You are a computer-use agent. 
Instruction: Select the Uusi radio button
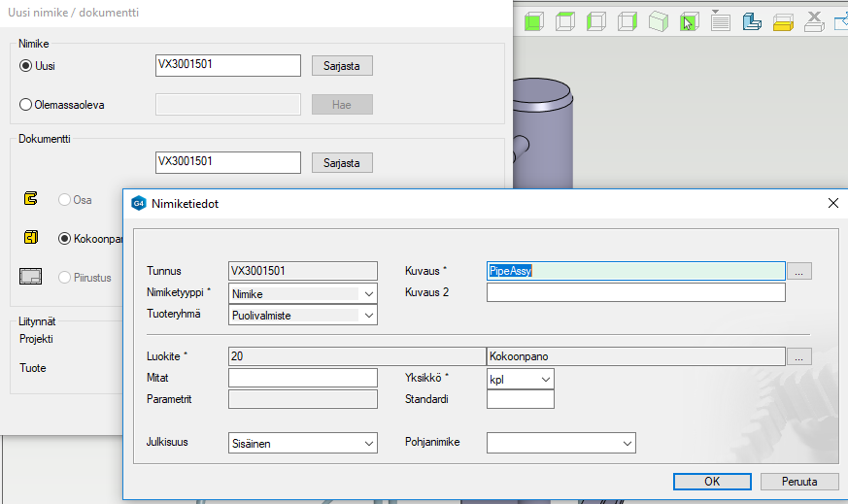(26, 66)
